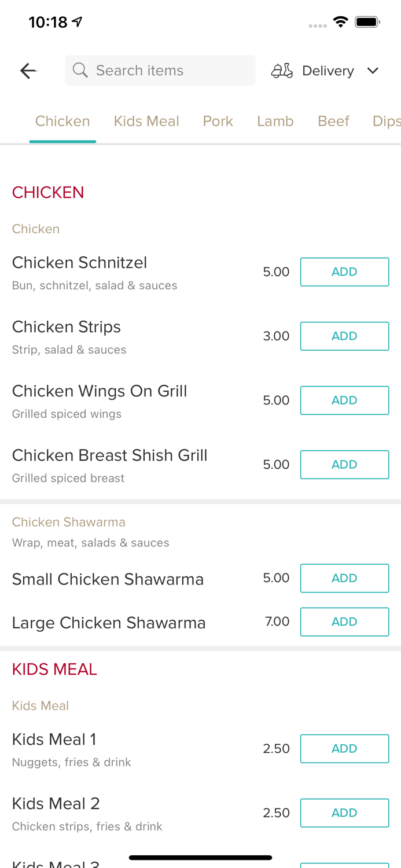Switch to the Pork tab
Viewport: 401px width, 868px height.
tap(218, 121)
